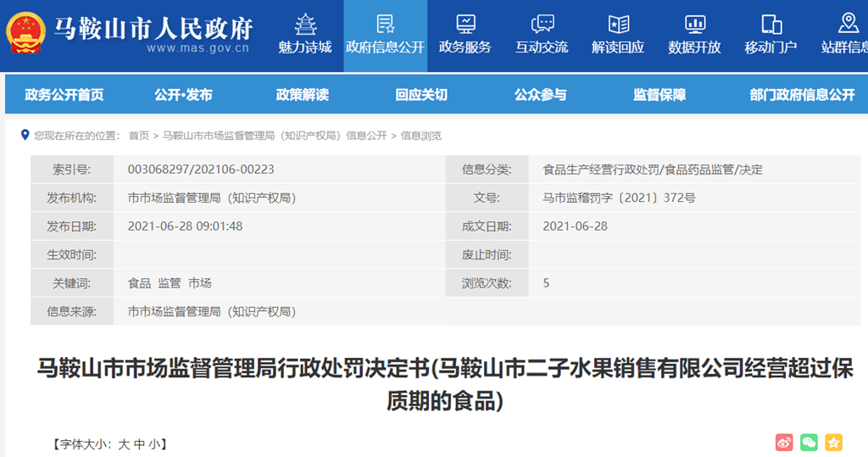This screenshot has height=457, width=868.
Task: Open the 移动门户 mobile devices icon
Action: point(771,23)
